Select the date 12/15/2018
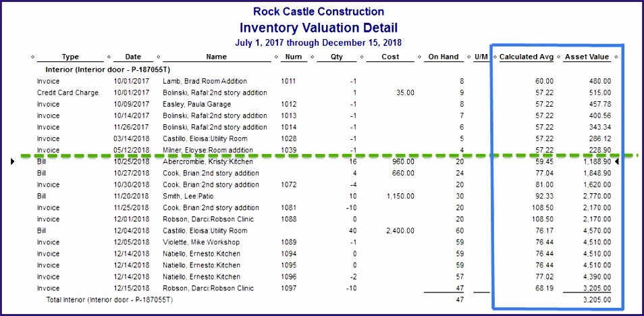The image size is (644, 316). 132,288
